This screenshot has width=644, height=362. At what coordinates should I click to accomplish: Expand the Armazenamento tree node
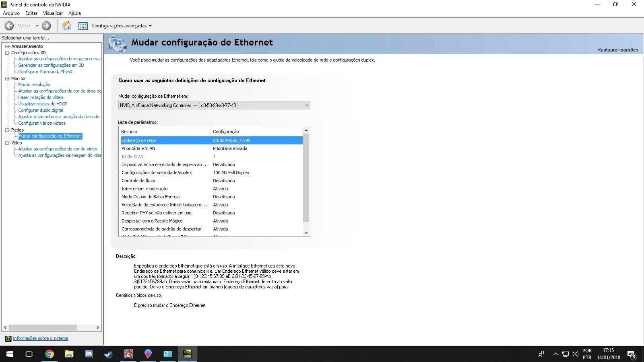(7, 46)
